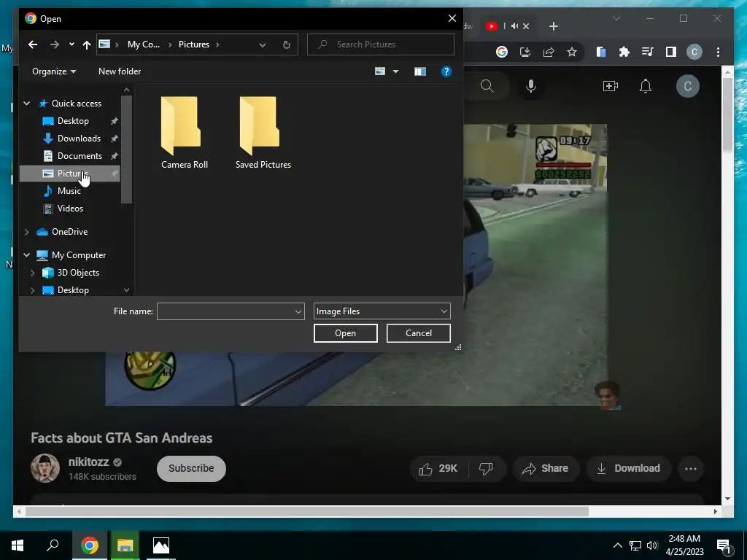Select Documents in Quick access
Viewport: 747px width, 560px height.
coord(80,156)
